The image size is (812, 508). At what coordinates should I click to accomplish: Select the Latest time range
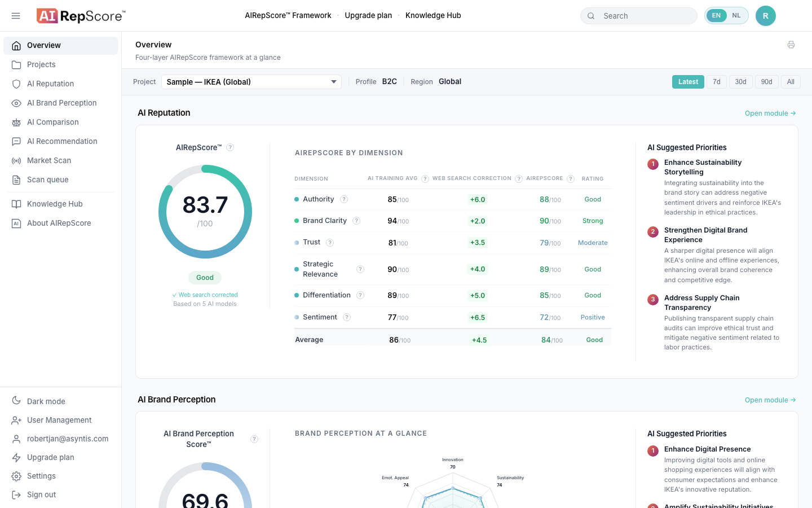click(x=688, y=82)
